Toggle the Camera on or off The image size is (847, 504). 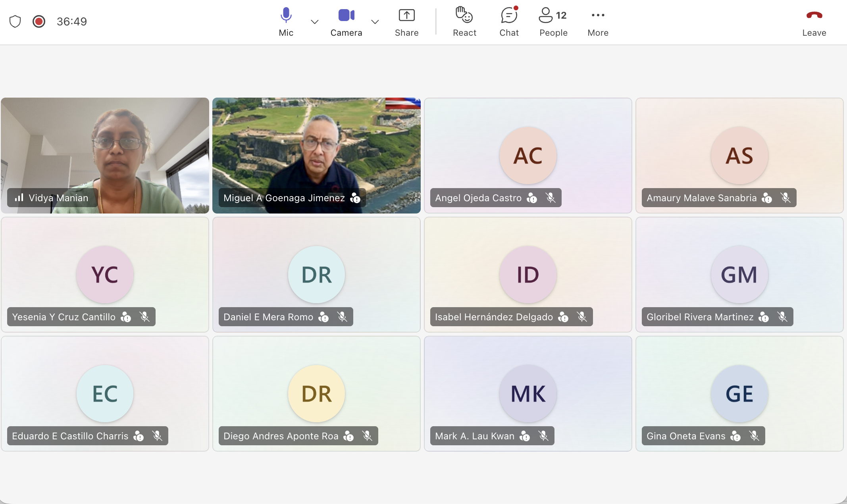click(x=346, y=22)
